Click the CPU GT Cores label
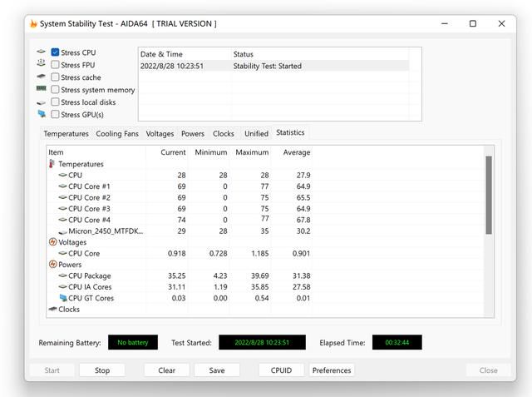Screen dimensions: 532x397 [x=91, y=298]
